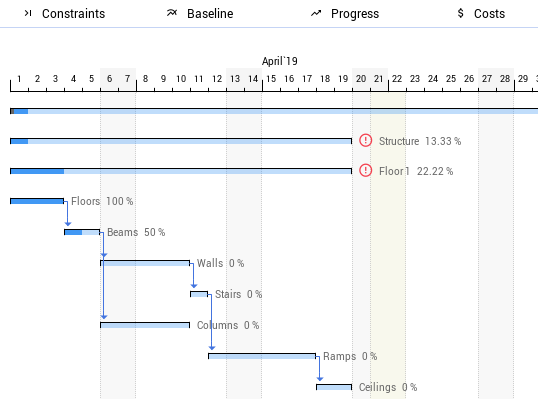Click the Progress trend icon
Screen dimensions: 538x399
pos(316,13)
